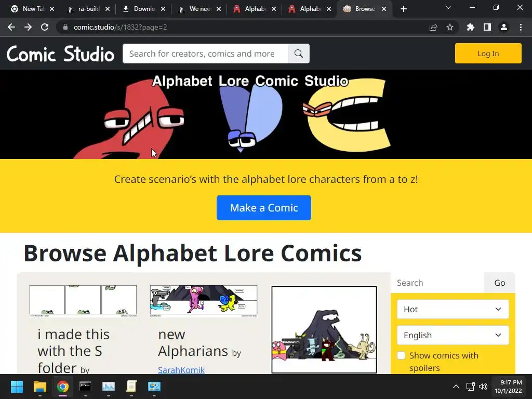
Task: Switch to the first Alphabet tab
Action: [x=251, y=9]
